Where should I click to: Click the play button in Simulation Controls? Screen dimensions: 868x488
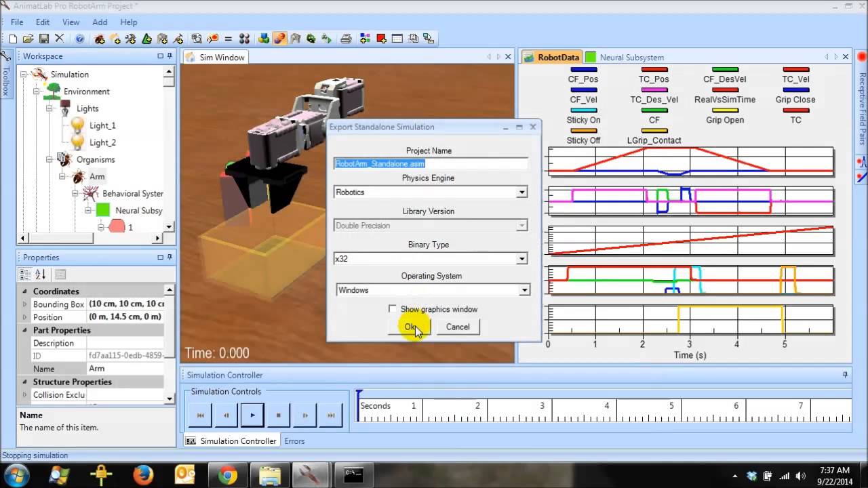(x=252, y=415)
